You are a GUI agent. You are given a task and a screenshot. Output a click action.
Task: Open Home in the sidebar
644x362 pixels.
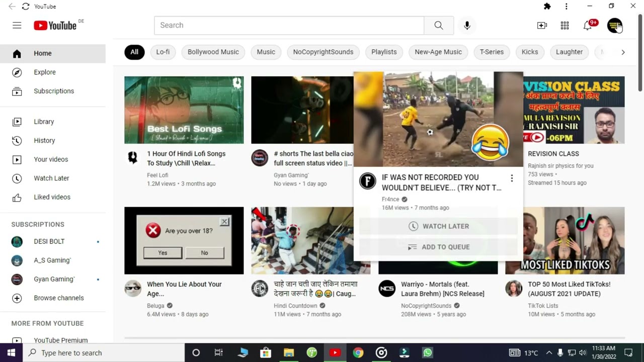[x=53, y=53]
